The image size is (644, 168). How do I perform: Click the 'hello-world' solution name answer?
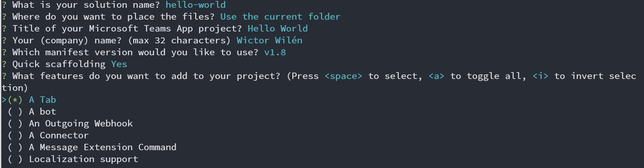click(x=196, y=5)
